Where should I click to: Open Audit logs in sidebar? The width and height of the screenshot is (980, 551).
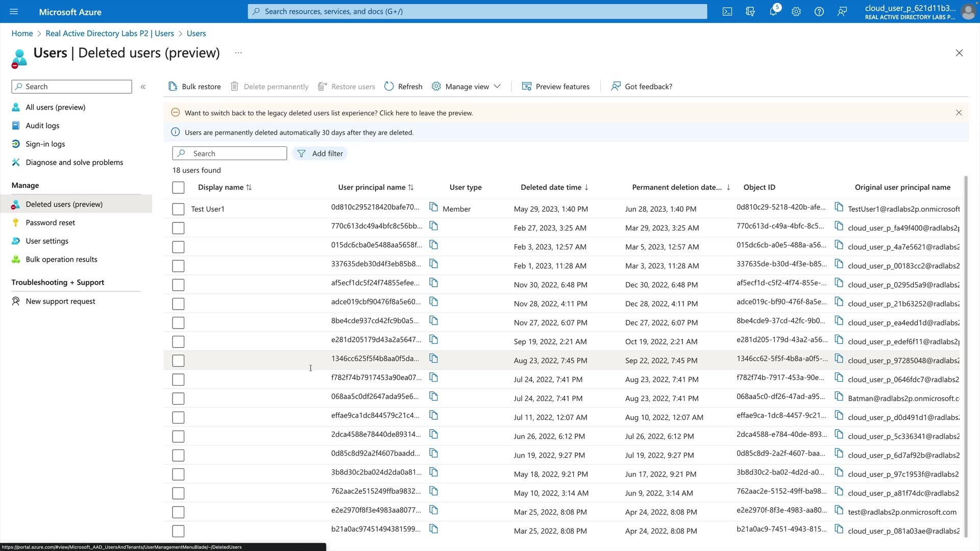click(42, 126)
